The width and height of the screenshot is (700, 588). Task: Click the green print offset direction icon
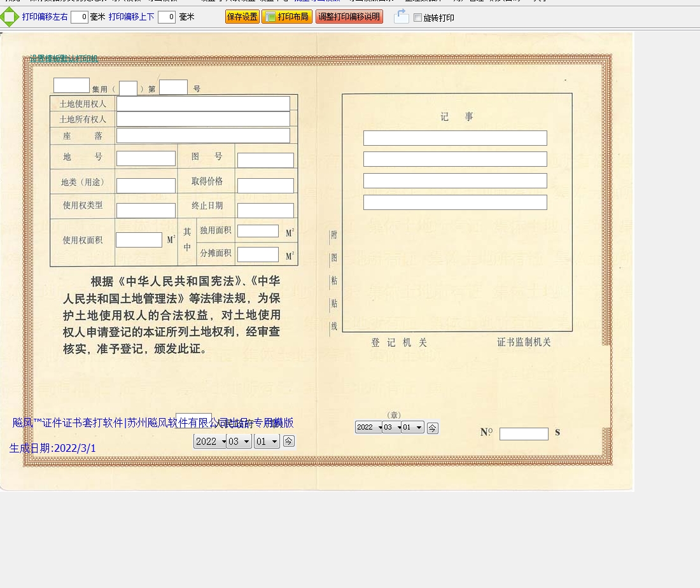[x=9, y=17]
